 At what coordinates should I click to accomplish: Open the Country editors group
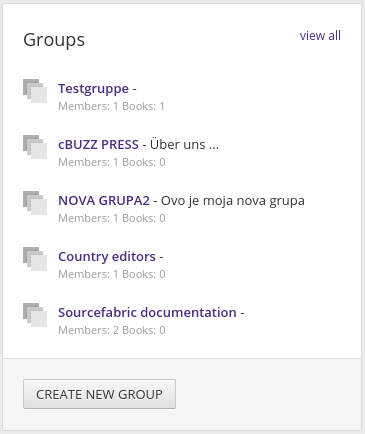[x=107, y=256]
